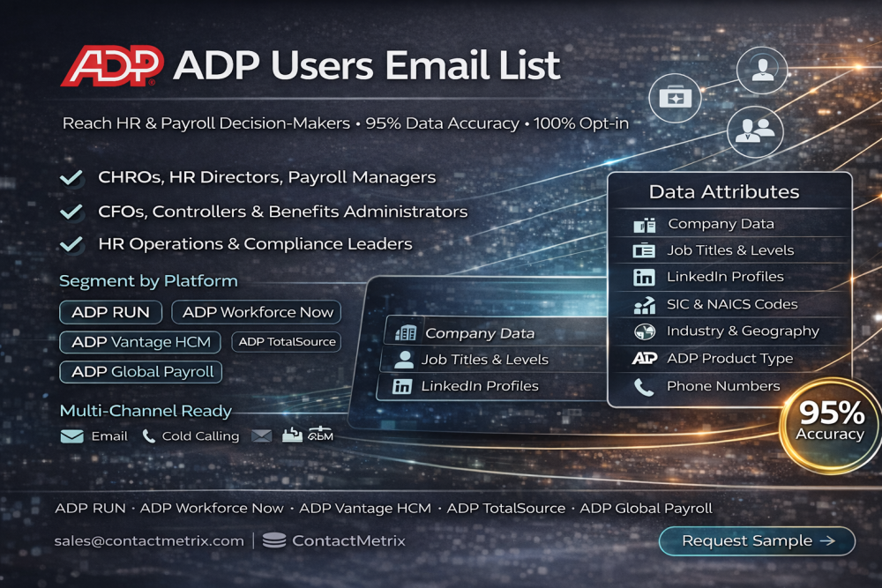
Task: Click the Segment by Platform heading
Action: (x=148, y=280)
